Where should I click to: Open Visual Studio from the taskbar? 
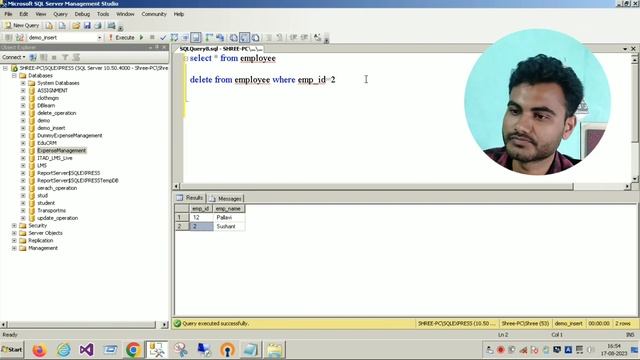pos(87,350)
